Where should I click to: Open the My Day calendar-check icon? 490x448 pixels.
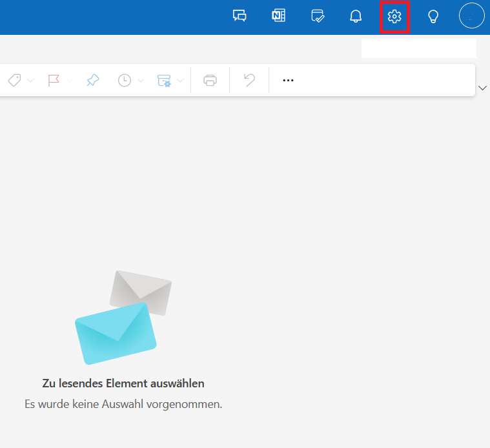coord(317,17)
